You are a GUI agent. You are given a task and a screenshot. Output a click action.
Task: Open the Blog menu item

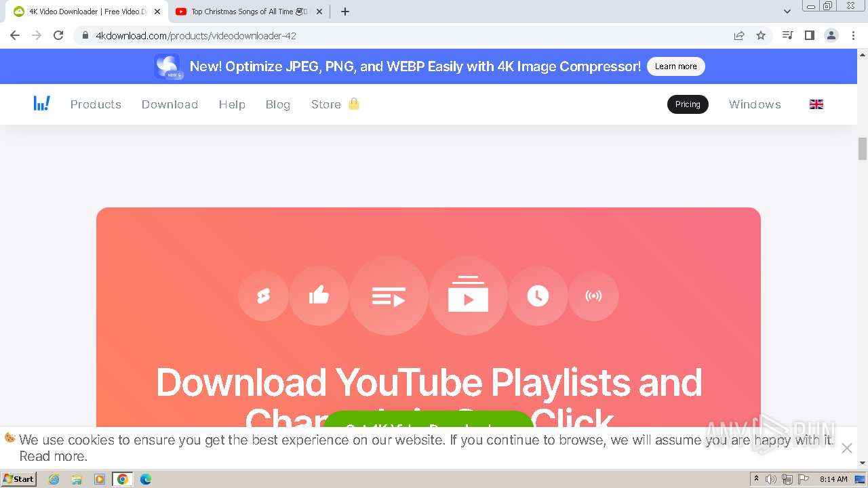tap(278, 104)
